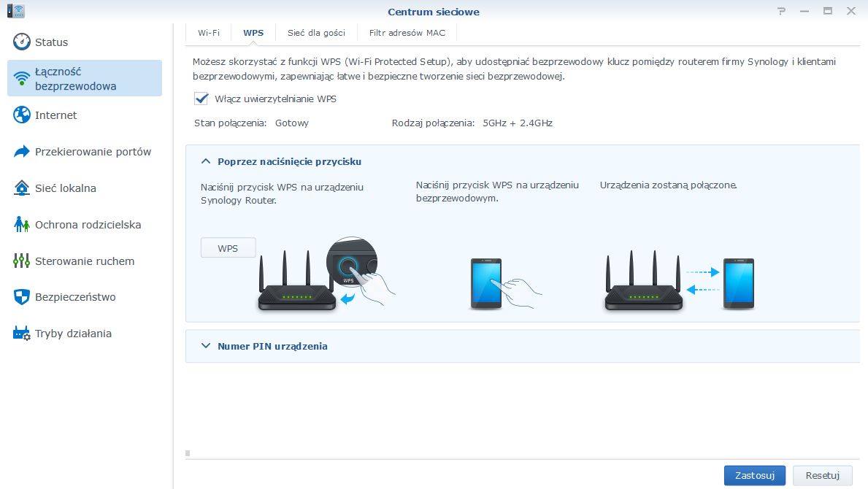Open the Filtr adresów MAC tab

tap(407, 33)
